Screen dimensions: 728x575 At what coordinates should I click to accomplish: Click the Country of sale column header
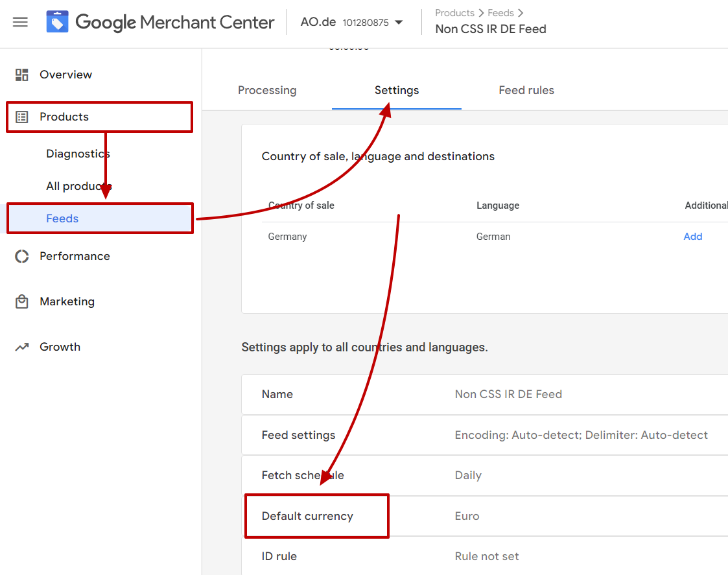click(301, 205)
